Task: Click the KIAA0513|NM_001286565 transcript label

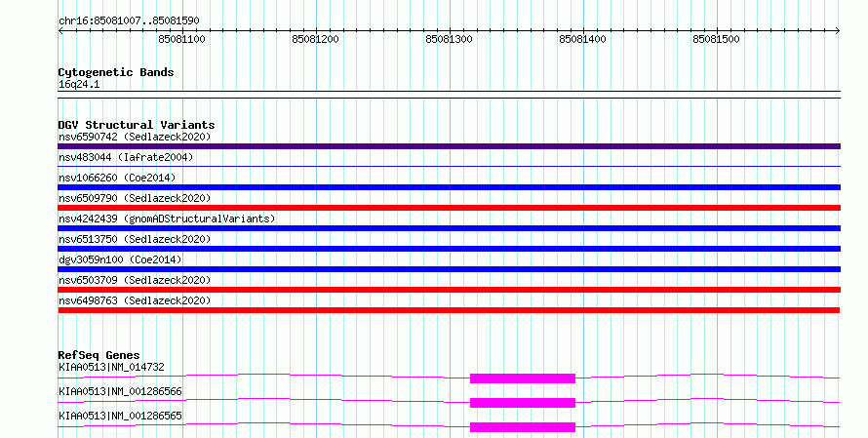Action: [x=120, y=416]
